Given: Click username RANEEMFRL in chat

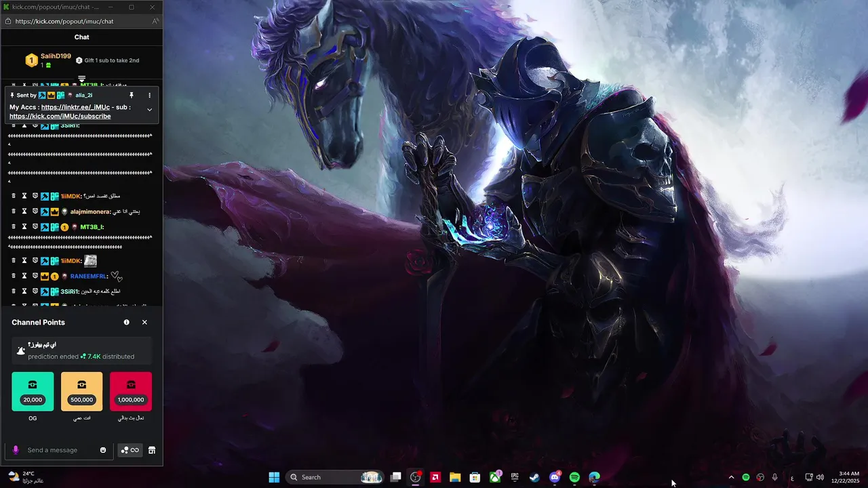Looking at the screenshot, I should pyautogui.click(x=89, y=277).
